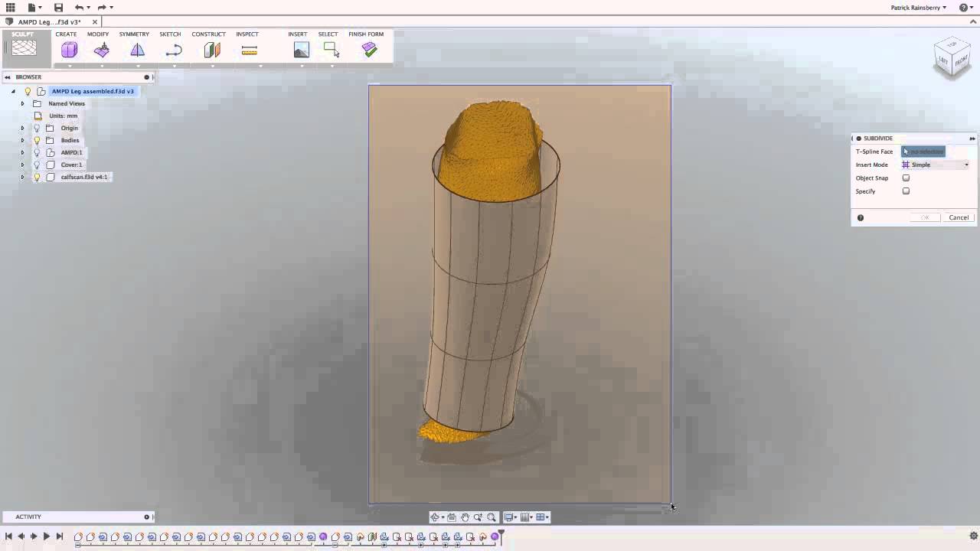Expand the Cover:1 component arrow
980x551 pixels.
(22, 165)
